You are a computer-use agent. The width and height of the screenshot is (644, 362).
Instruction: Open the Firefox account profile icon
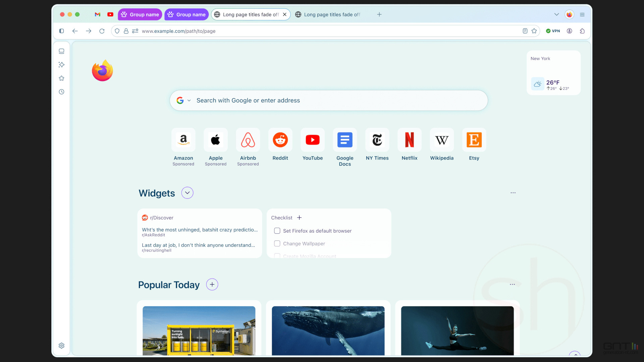(569, 31)
